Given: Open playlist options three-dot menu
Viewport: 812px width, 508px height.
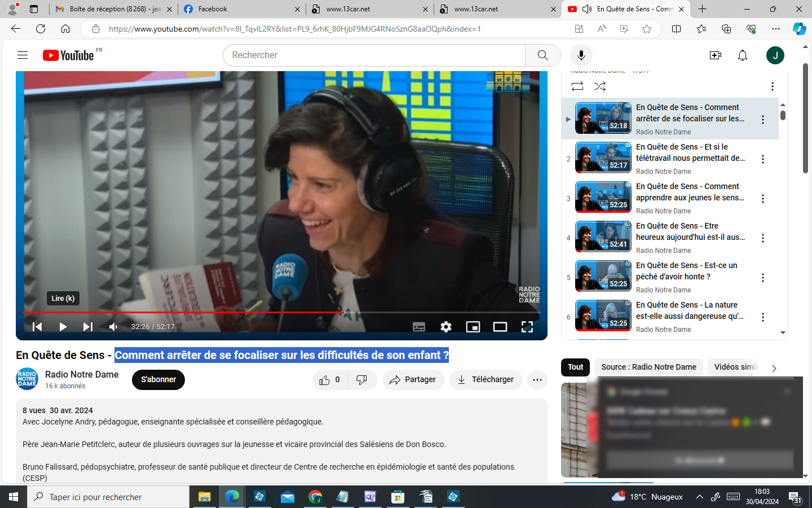Looking at the screenshot, I should point(773,86).
